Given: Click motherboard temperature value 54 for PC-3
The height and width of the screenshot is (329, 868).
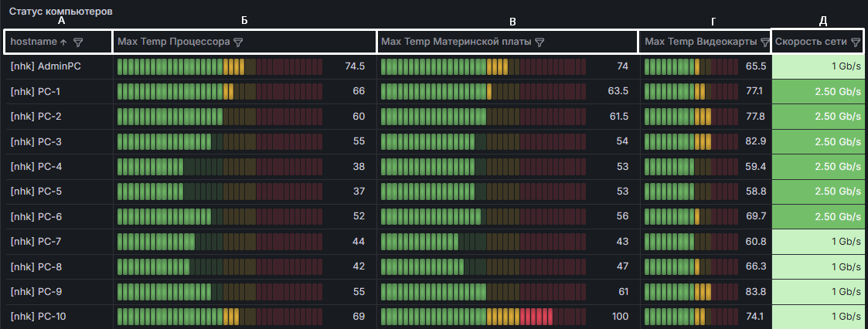Looking at the screenshot, I should click(x=623, y=141).
